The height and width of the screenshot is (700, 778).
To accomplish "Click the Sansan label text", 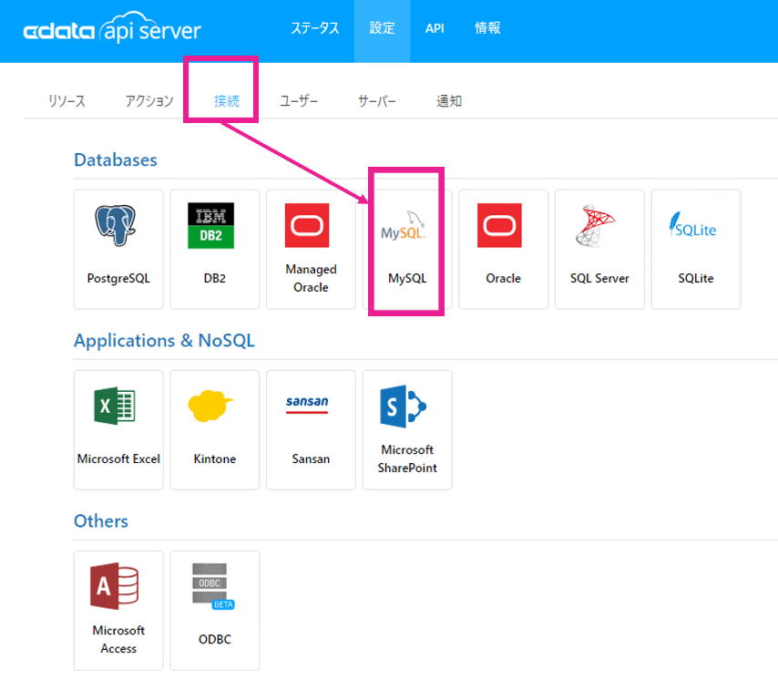I will pyautogui.click(x=311, y=458).
